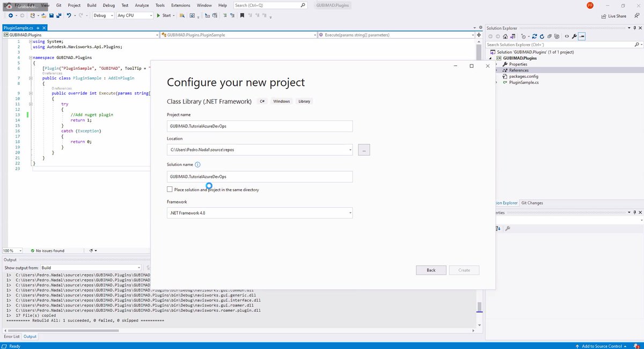Click Preview Selected Items icon in Solution Explorer
644x349 pixels.
pyautogui.click(x=582, y=37)
